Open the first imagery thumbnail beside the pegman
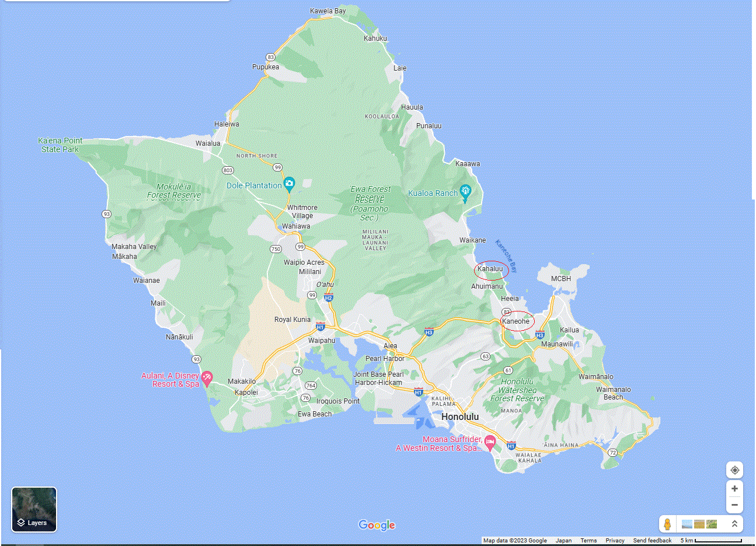The width and height of the screenshot is (756, 546). (x=687, y=524)
